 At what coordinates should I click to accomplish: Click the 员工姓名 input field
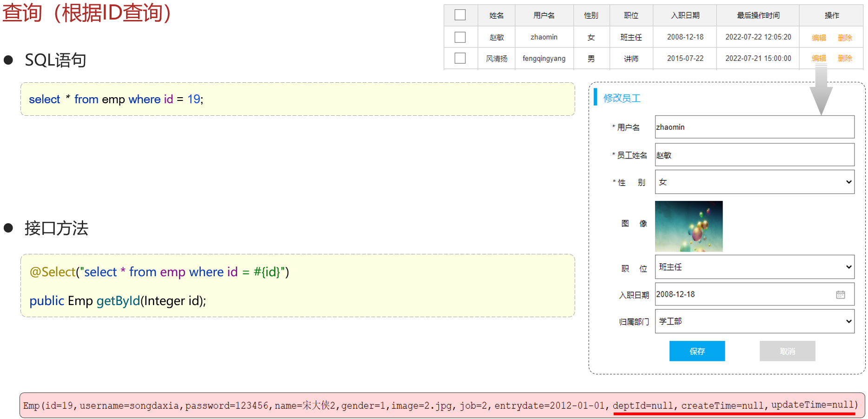pyautogui.click(x=754, y=155)
